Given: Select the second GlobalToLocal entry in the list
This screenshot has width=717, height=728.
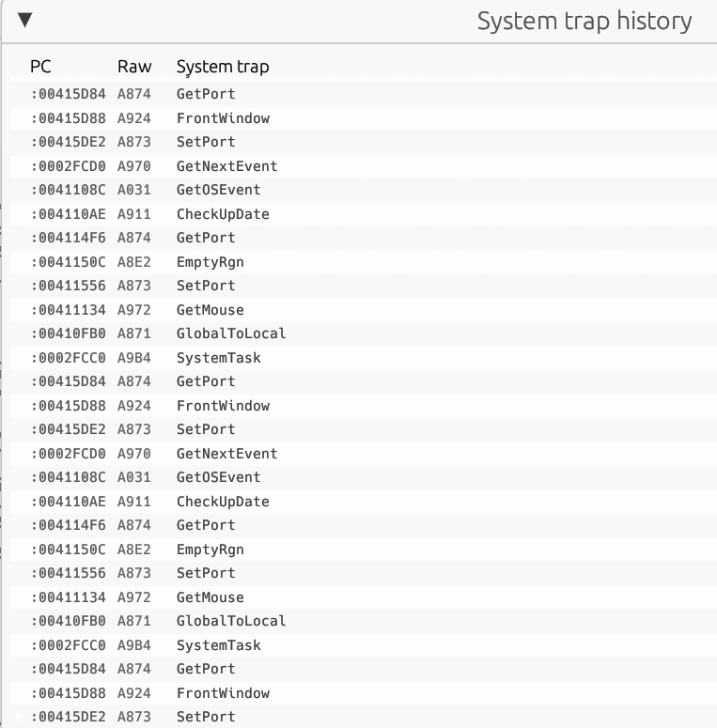Looking at the screenshot, I should point(363,621).
